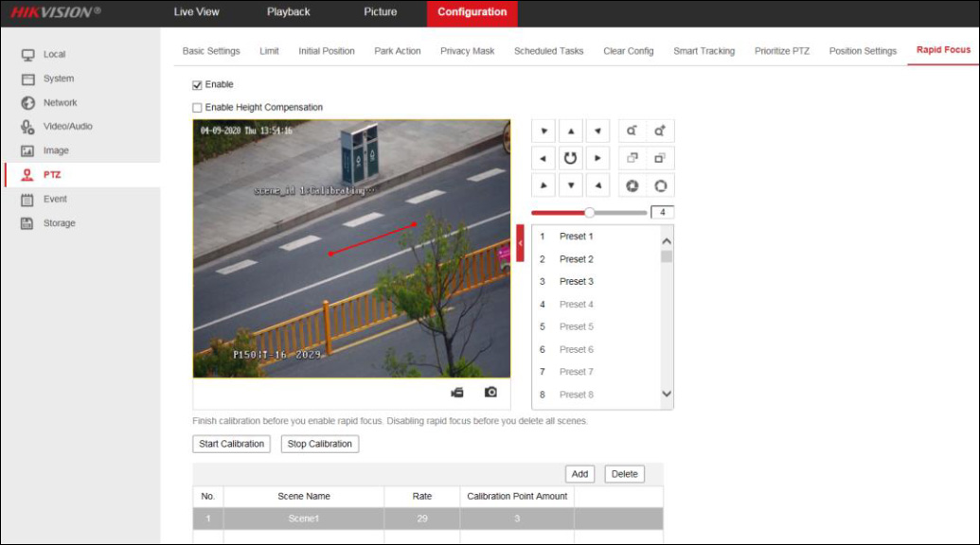980x545 pixels.
Task: Adjust the PTZ speed slider
Action: coord(589,212)
